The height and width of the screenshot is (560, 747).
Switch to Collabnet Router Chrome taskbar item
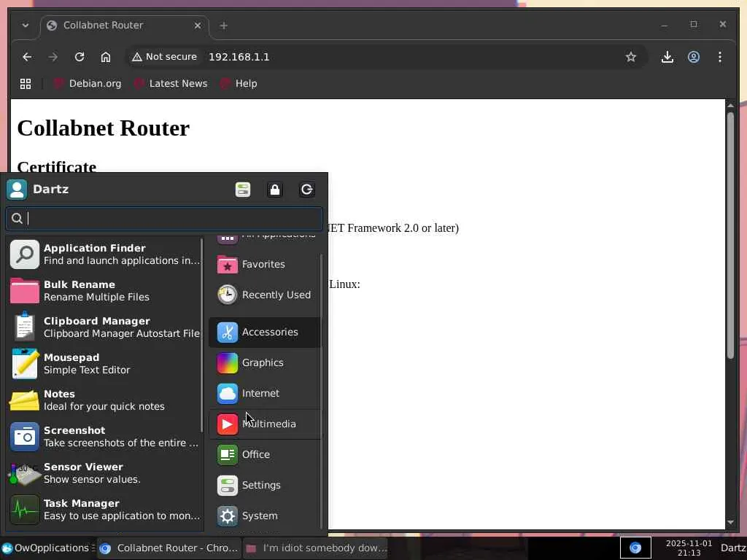click(x=169, y=548)
